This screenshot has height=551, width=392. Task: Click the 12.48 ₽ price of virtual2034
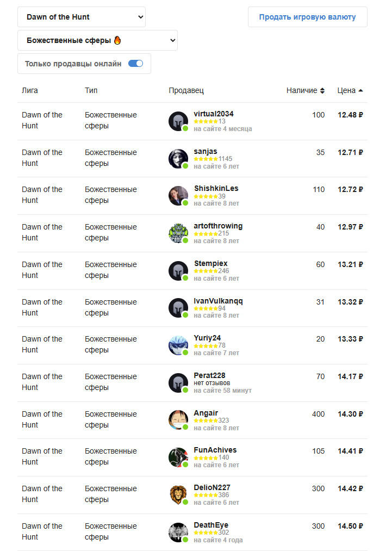pyautogui.click(x=350, y=115)
